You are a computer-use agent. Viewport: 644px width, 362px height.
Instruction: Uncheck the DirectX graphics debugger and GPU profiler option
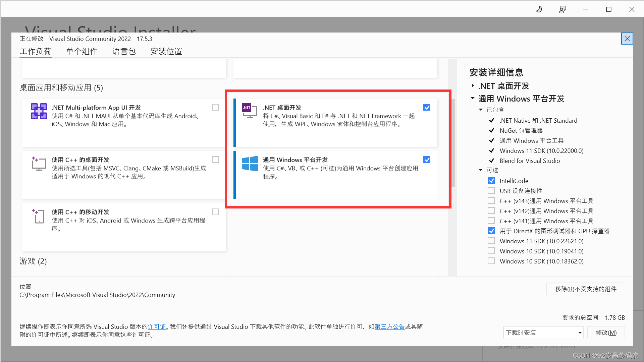point(491,231)
